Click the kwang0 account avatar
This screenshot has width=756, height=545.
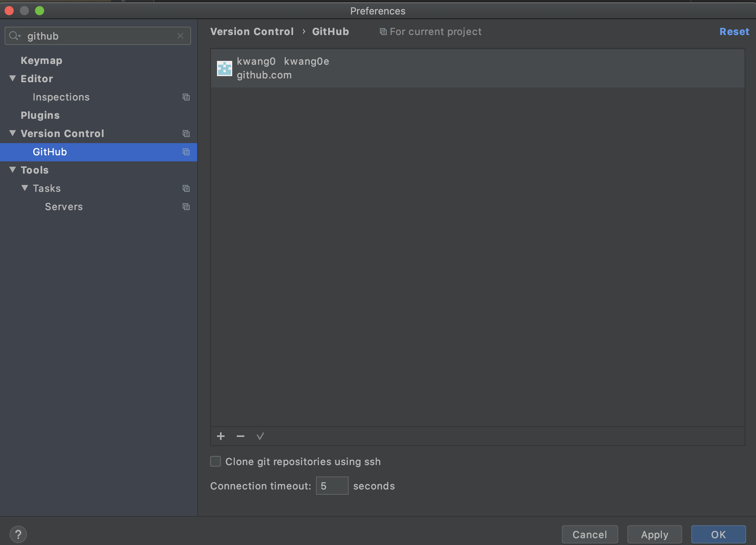point(224,69)
